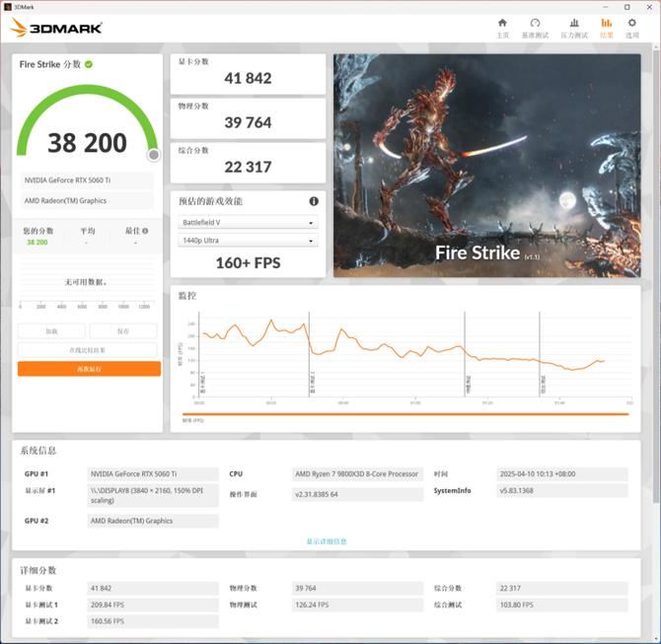Open the Home tab icon
This screenshot has height=644, width=661.
(x=502, y=24)
